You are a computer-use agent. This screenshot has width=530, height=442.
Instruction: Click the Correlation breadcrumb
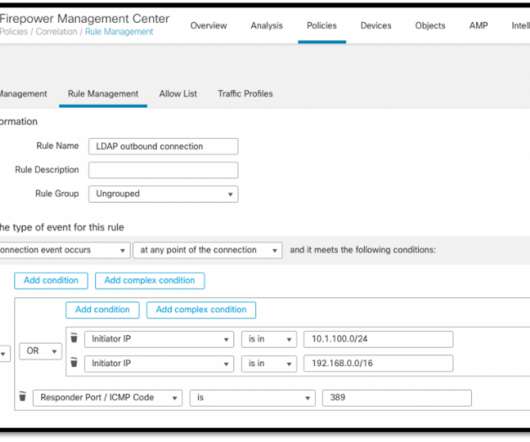pyautogui.click(x=56, y=32)
